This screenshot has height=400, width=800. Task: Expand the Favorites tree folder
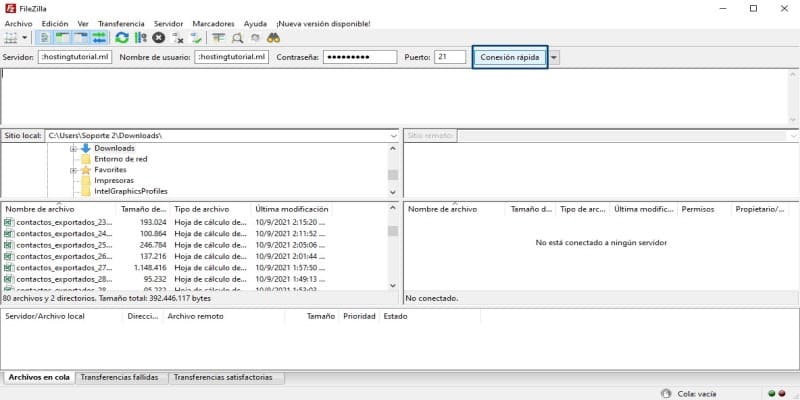point(73,170)
